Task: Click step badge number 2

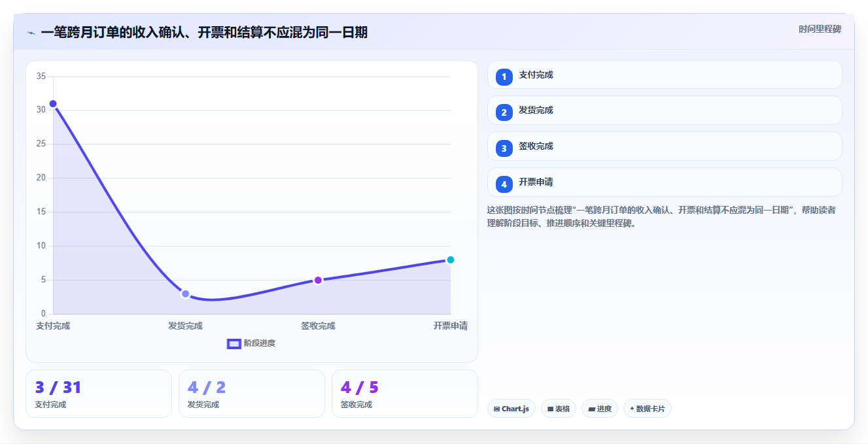Action: 504,112
